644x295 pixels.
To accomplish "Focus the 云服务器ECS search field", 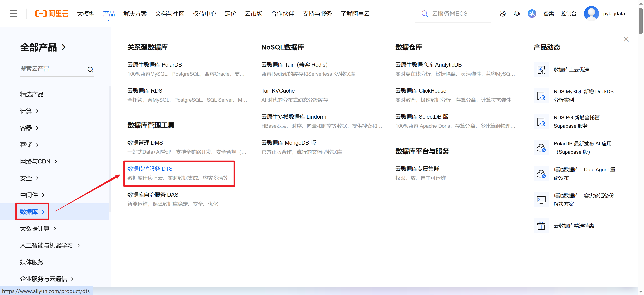I will [453, 14].
